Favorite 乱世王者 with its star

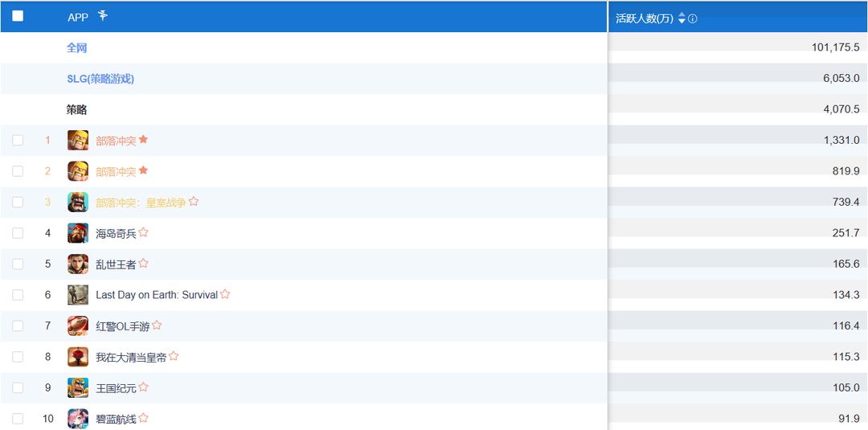point(143,264)
